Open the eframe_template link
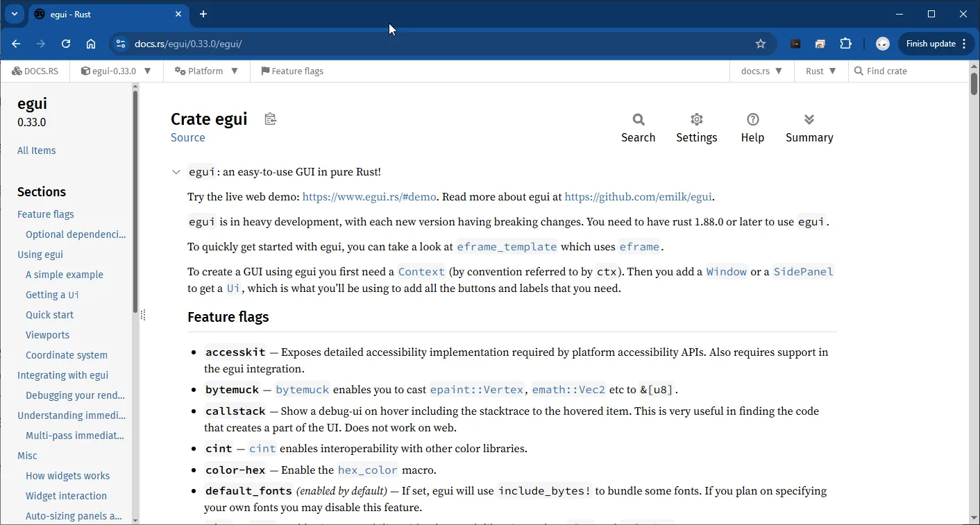The image size is (980, 525). 507,247
